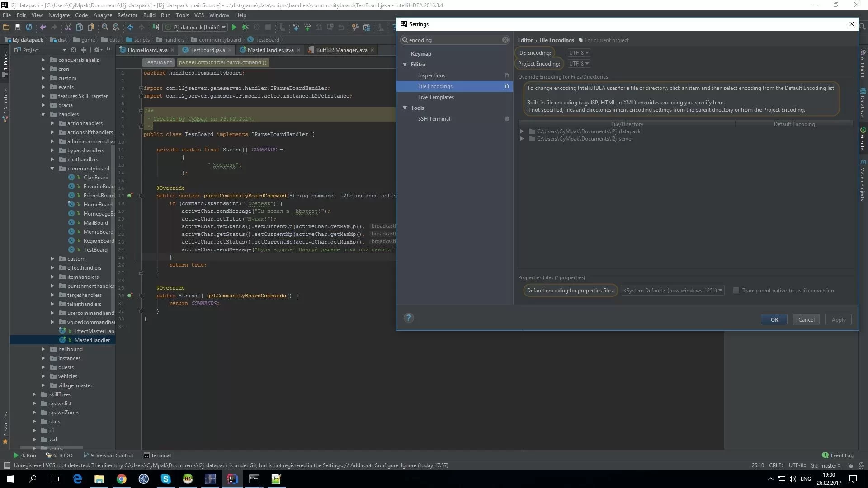Click the OK button to confirm
Viewport: 868px width, 488px height.
tap(774, 319)
